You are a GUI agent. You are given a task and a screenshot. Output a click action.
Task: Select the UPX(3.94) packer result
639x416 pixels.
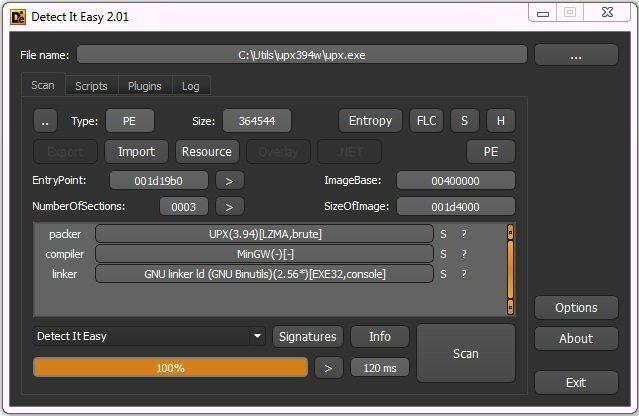point(264,234)
